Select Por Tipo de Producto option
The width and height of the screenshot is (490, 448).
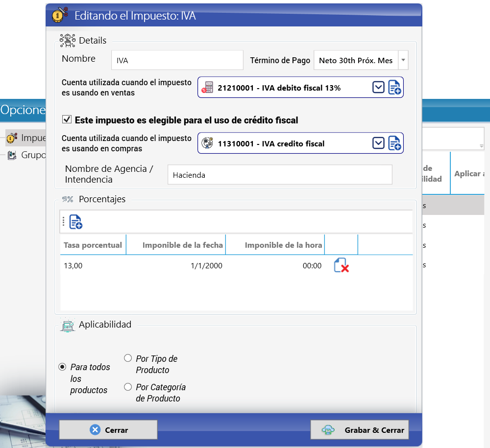[x=128, y=358]
